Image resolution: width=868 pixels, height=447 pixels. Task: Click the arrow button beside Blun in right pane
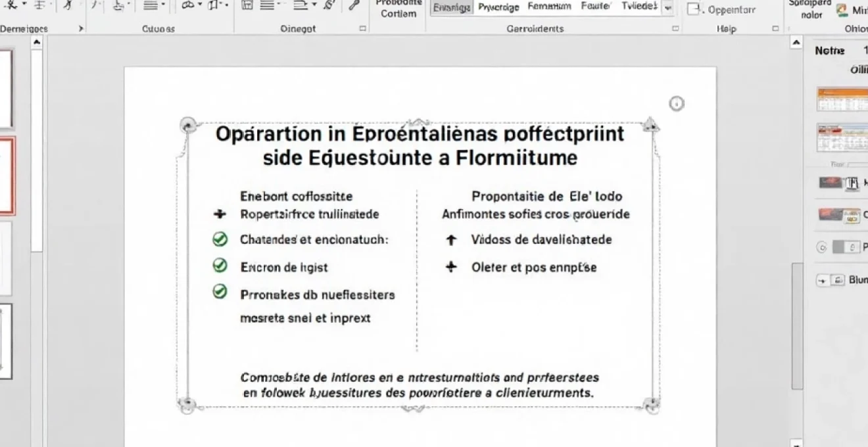[x=821, y=280]
